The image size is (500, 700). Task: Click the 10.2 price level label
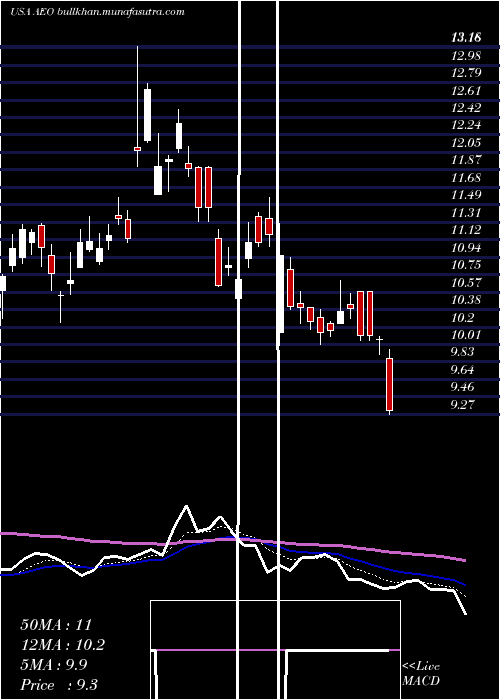462,318
